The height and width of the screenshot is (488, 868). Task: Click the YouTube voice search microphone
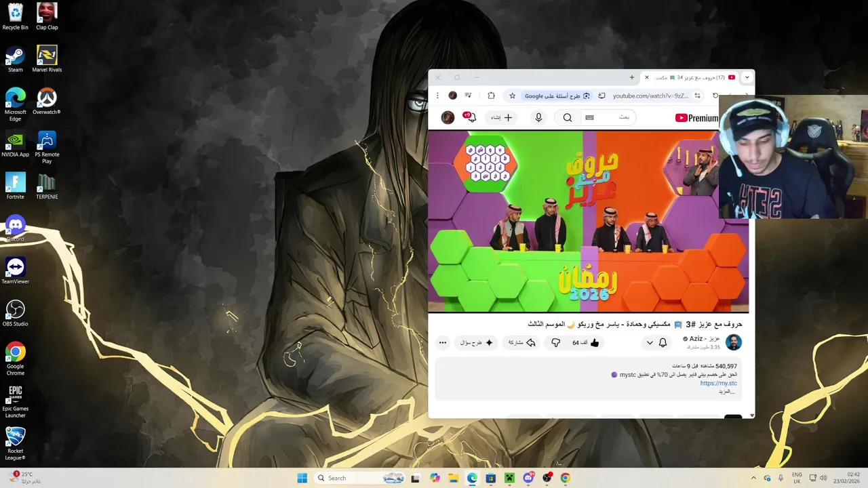(x=538, y=117)
